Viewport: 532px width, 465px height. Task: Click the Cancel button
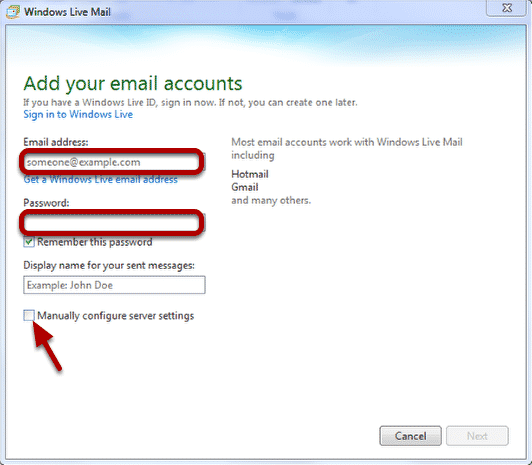pyautogui.click(x=410, y=435)
